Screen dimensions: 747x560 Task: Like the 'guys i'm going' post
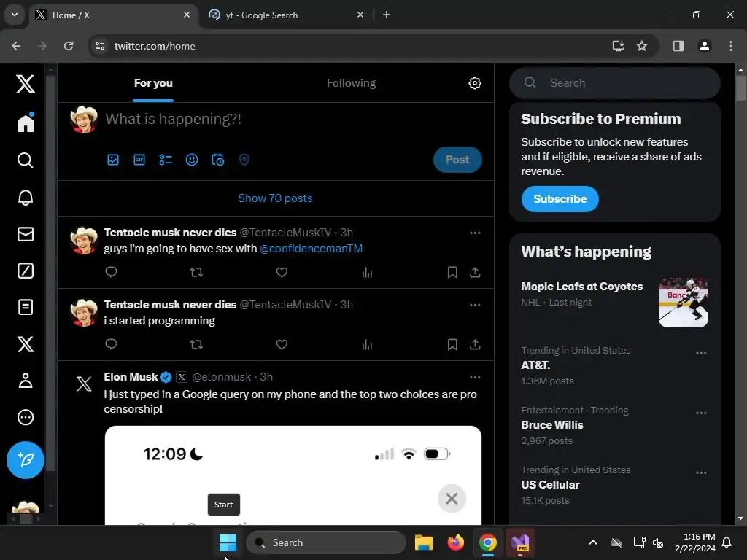pos(282,273)
